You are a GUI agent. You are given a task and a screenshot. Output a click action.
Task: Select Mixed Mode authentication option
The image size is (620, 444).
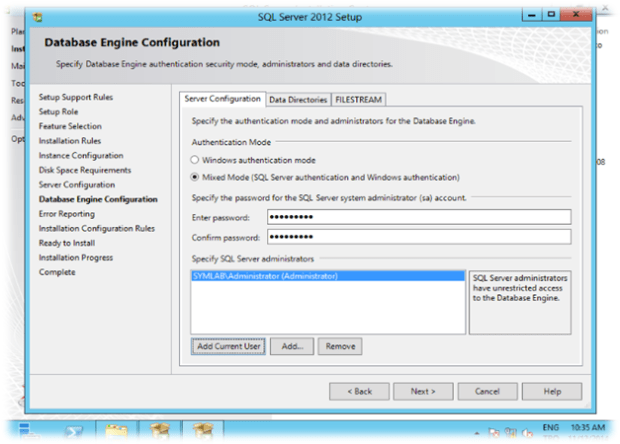[x=194, y=177]
